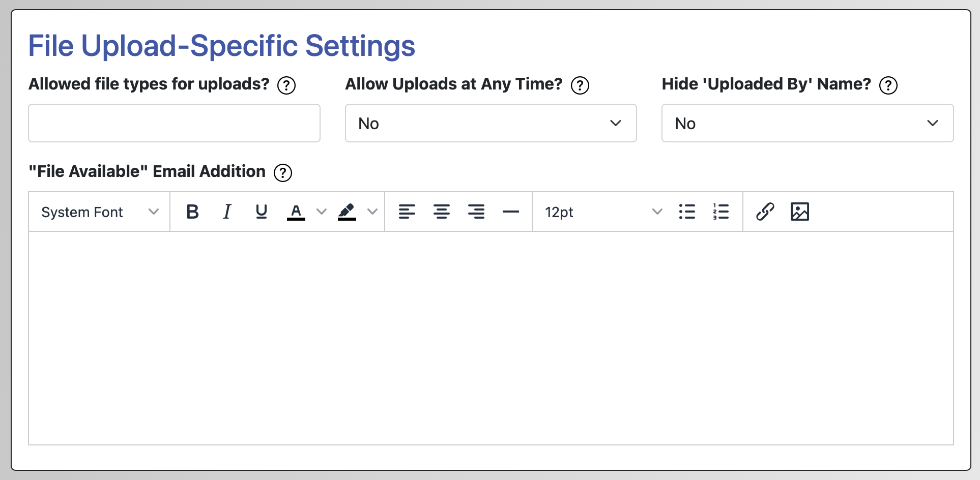Insert a bulleted list
The image size is (980, 480).
[686, 212]
